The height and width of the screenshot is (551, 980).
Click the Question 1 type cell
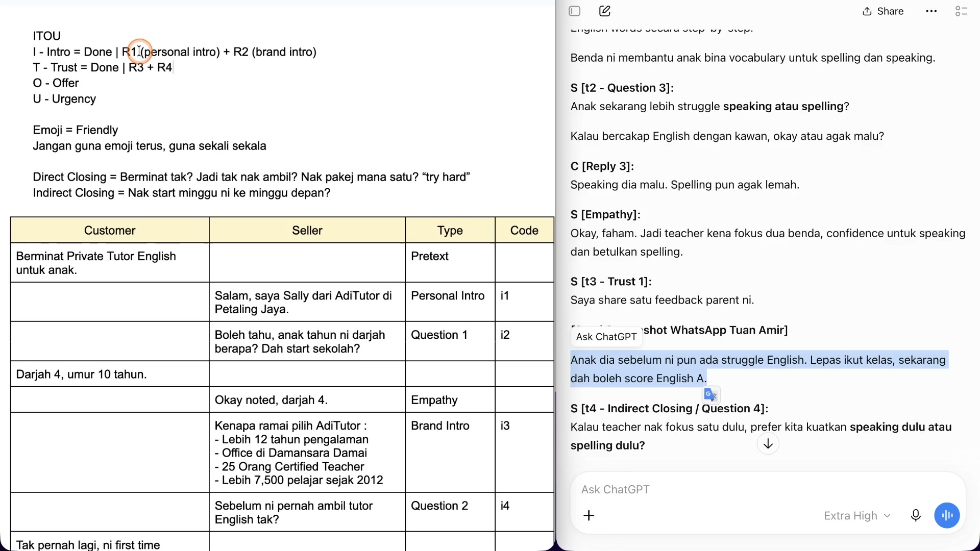pyautogui.click(x=450, y=341)
